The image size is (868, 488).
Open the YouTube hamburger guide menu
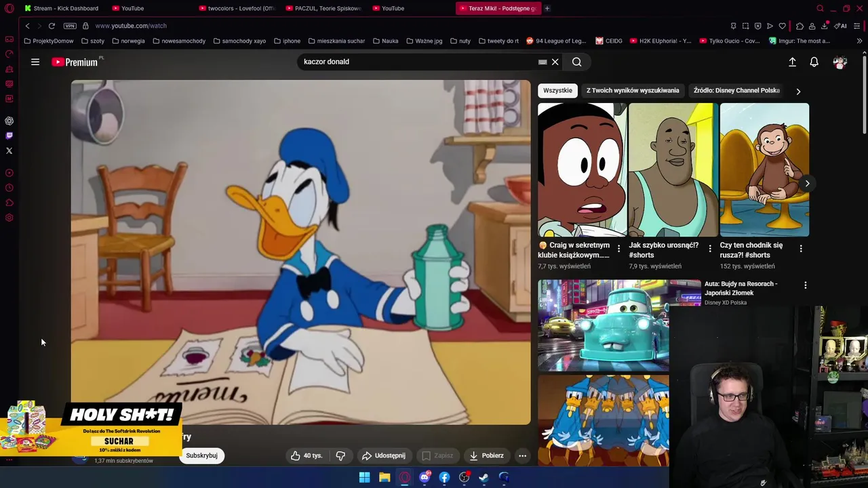[35, 62]
